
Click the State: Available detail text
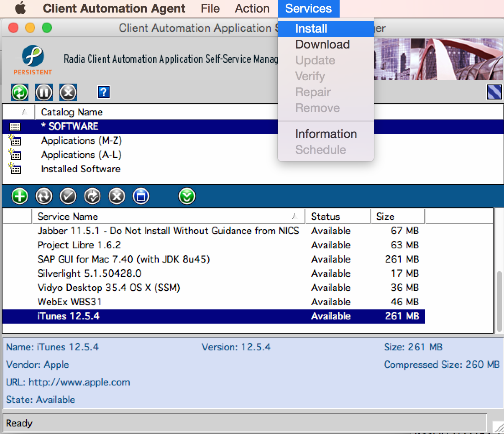click(x=40, y=400)
